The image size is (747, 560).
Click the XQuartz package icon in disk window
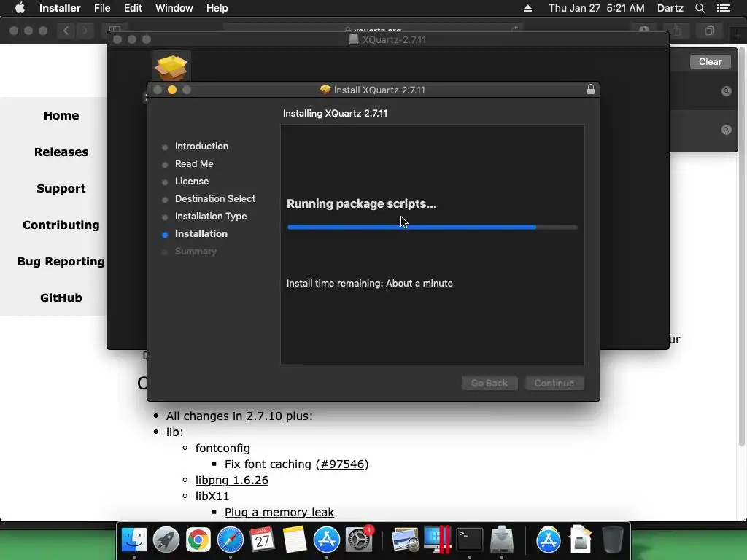pos(171,66)
